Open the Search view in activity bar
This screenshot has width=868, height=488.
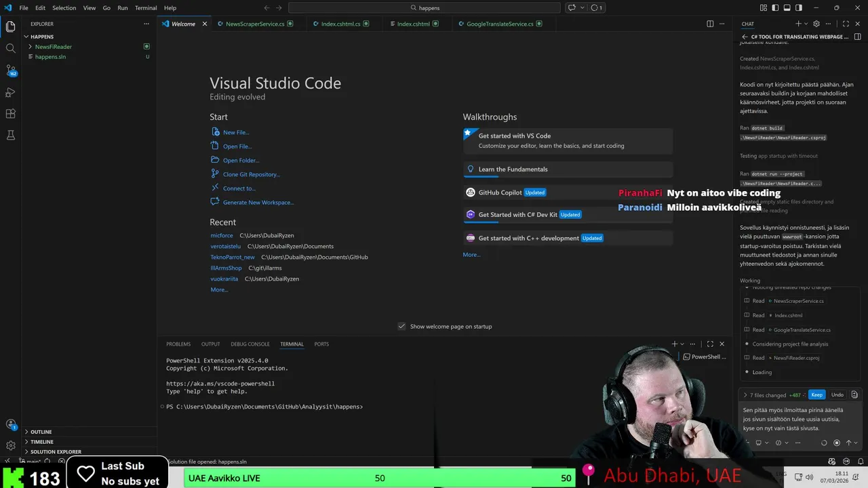10,48
